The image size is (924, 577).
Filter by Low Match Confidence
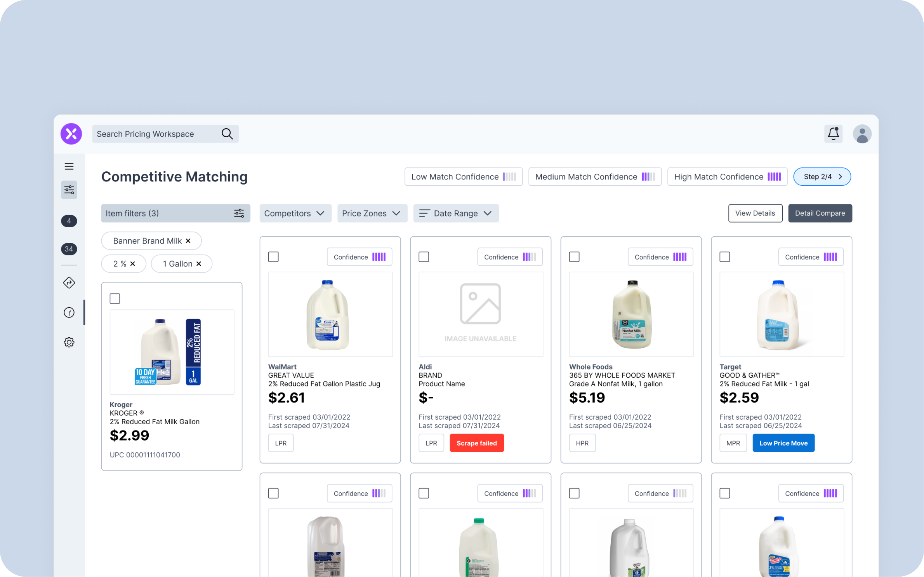[x=464, y=177]
